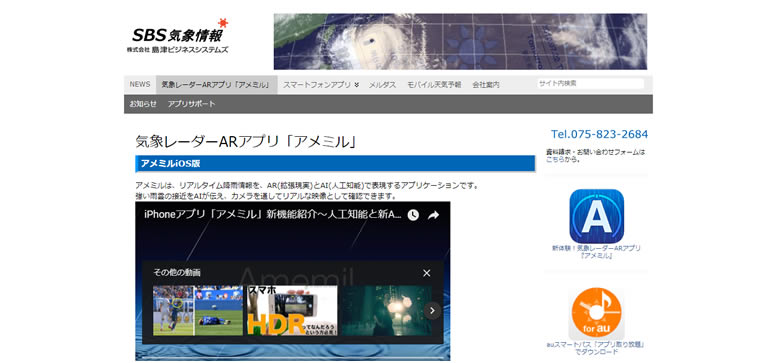
Task: Click the お知らせ submenu link
Action: pos(143,104)
